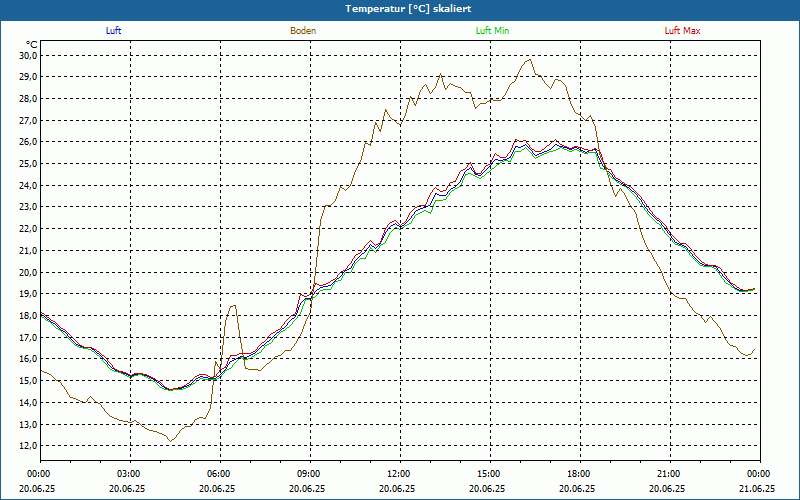Click the 21,0 y-axis value
Image resolution: width=800 pixels, height=500 pixels.
click(28, 251)
